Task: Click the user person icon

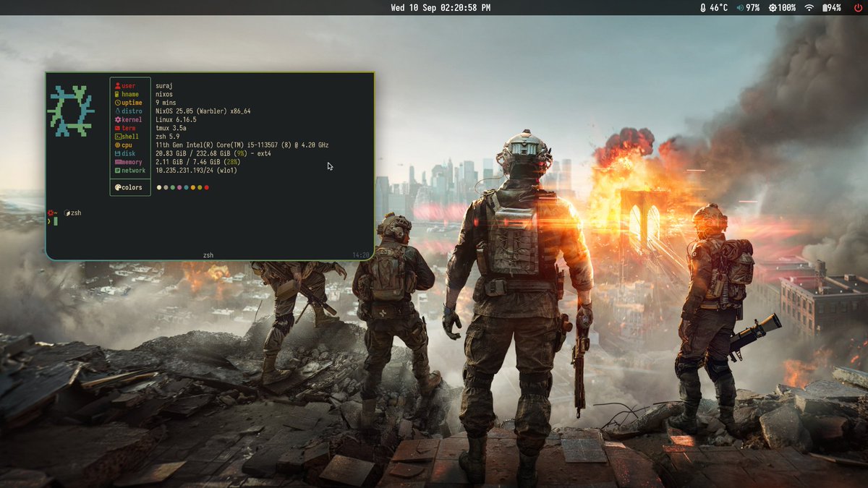Action: [117, 86]
